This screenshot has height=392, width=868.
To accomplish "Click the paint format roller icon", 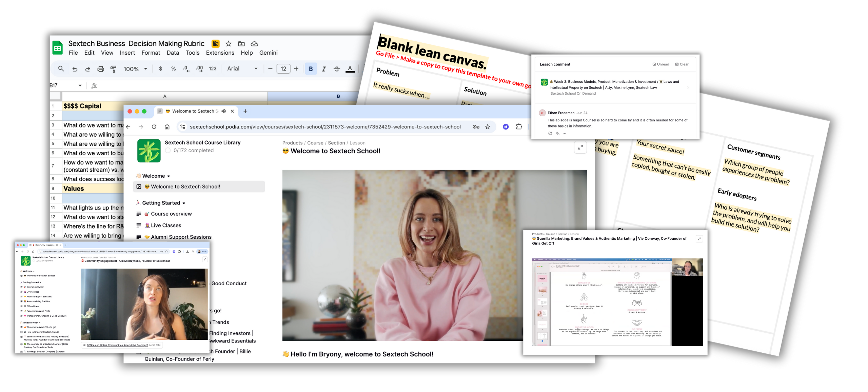I will point(114,69).
